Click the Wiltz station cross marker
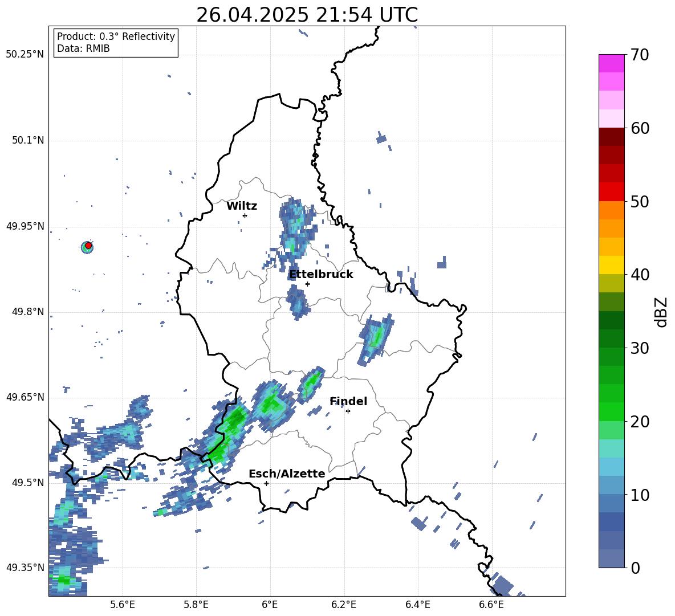675x616 pixels. pos(245,215)
